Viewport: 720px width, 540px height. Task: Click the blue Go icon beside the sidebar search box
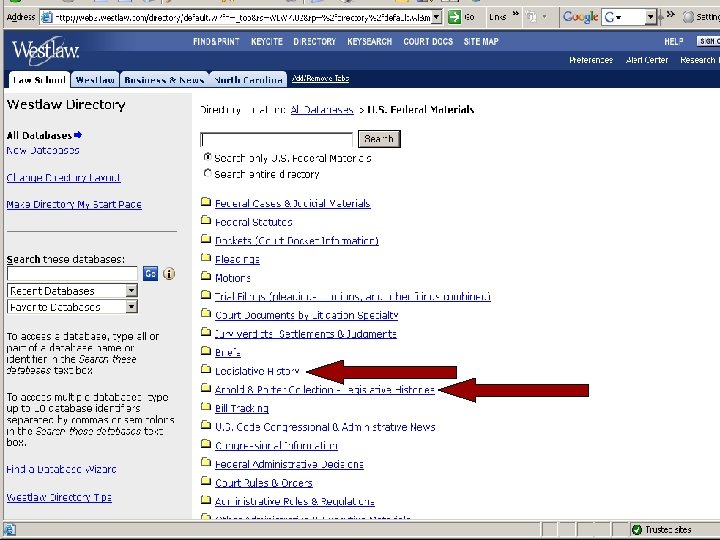pos(151,274)
